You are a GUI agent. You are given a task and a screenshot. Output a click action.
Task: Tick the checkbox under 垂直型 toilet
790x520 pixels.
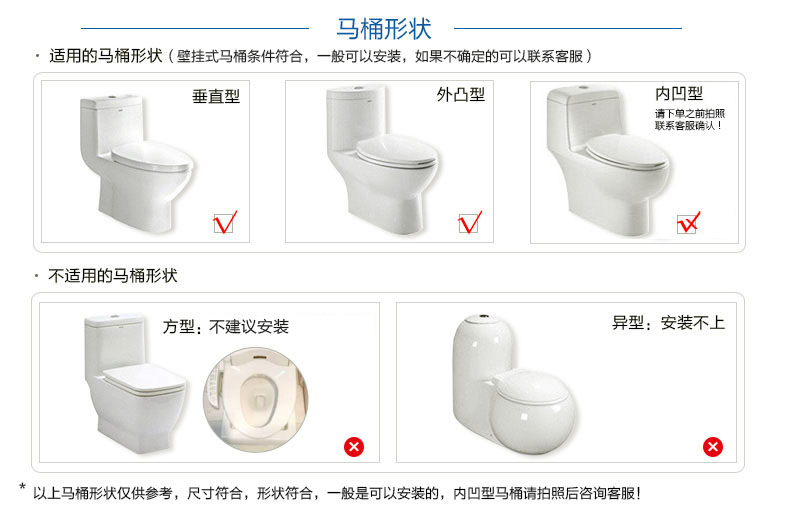[225, 223]
